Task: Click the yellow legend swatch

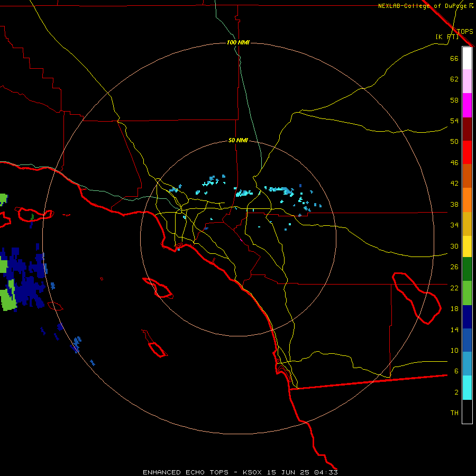Action: tap(467, 246)
